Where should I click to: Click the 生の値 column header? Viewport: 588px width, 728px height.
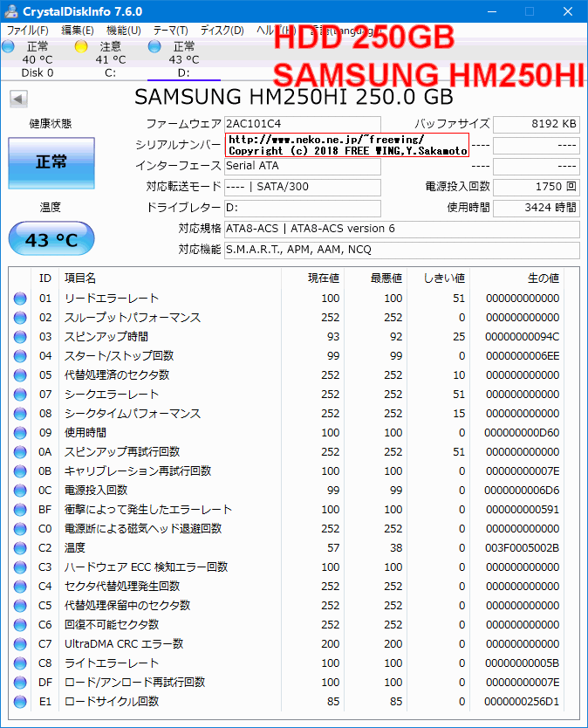tap(543, 278)
